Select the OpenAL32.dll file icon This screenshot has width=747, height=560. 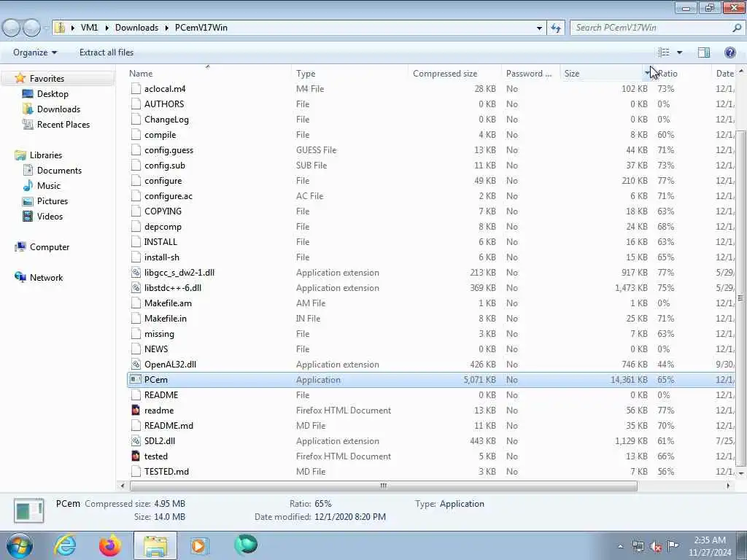(136, 365)
